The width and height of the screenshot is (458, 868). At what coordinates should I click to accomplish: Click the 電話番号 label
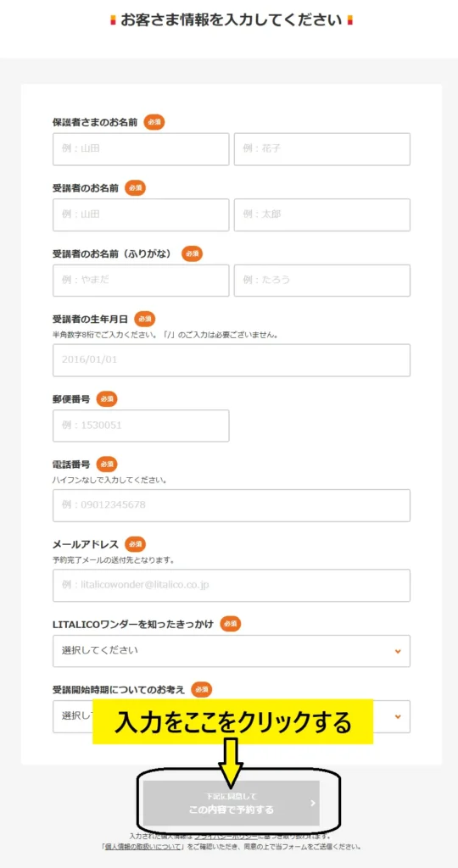coord(71,465)
